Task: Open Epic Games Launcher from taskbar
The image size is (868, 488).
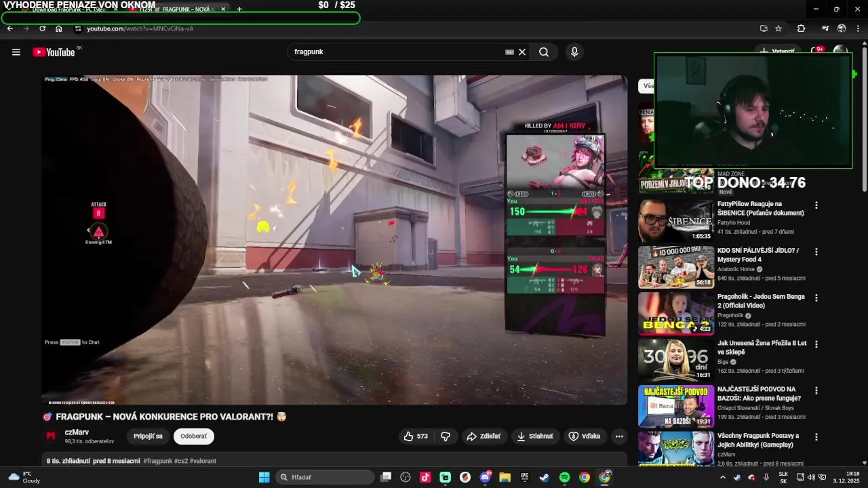Action: click(525, 477)
